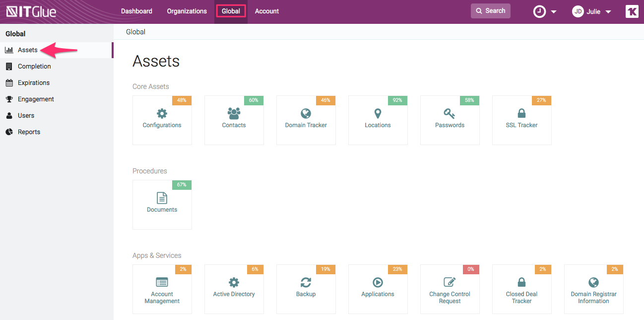Viewport: 644px width, 320px height.
Task: Select Completion in the sidebar
Action: pyautogui.click(x=34, y=66)
